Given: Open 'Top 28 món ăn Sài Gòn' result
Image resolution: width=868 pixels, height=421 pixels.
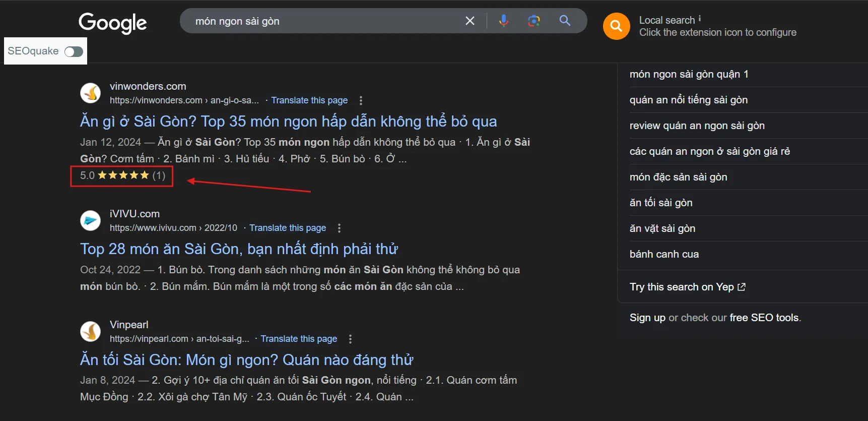Looking at the screenshot, I should [239, 249].
